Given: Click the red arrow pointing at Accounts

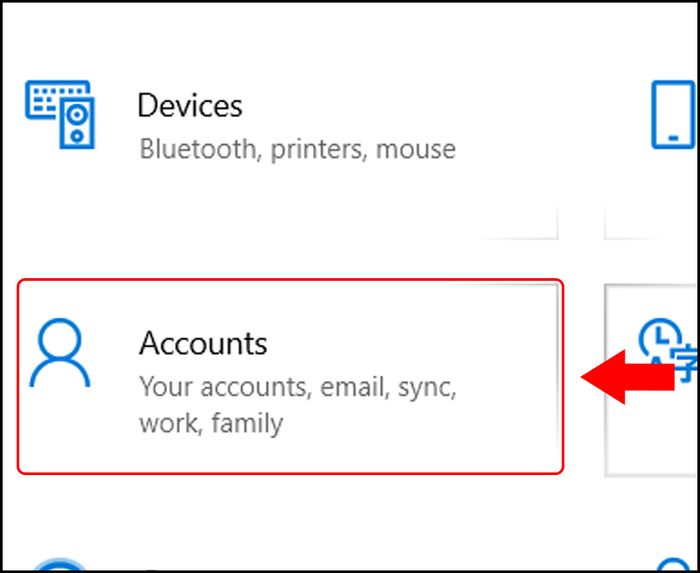Looking at the screenshot, I should 627,377.
